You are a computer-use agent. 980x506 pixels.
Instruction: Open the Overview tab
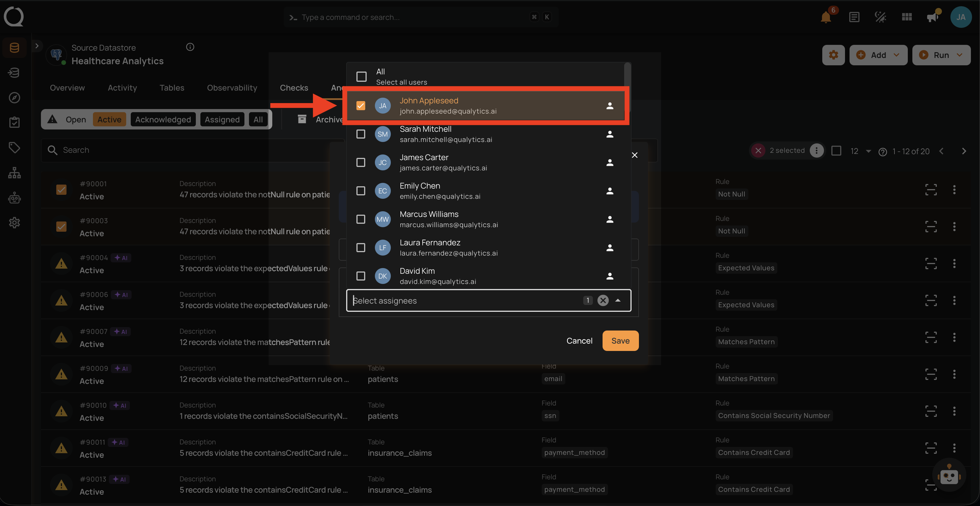point(67,88)
